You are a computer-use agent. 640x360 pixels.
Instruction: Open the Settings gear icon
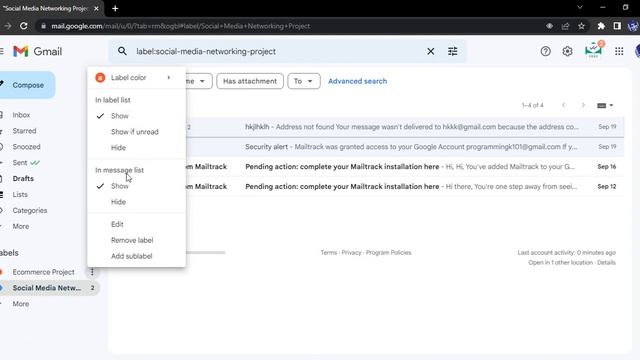coord(567,51)
